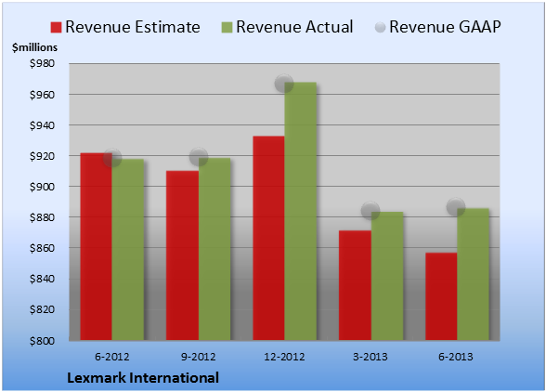Image resolution: width=546 pixels, height=392 pixels.
Task: Click the gray Revenue GAAP legend circle
Action: 380,27
